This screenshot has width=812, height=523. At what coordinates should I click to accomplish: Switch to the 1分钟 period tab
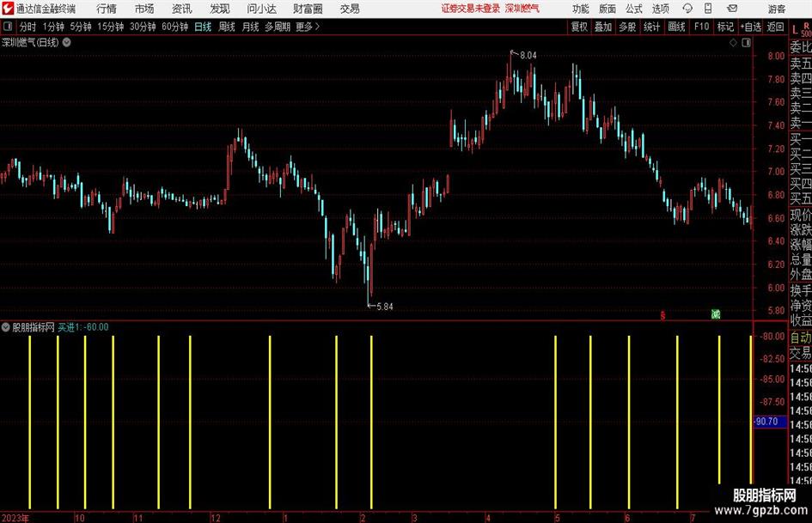click(53, 27)
